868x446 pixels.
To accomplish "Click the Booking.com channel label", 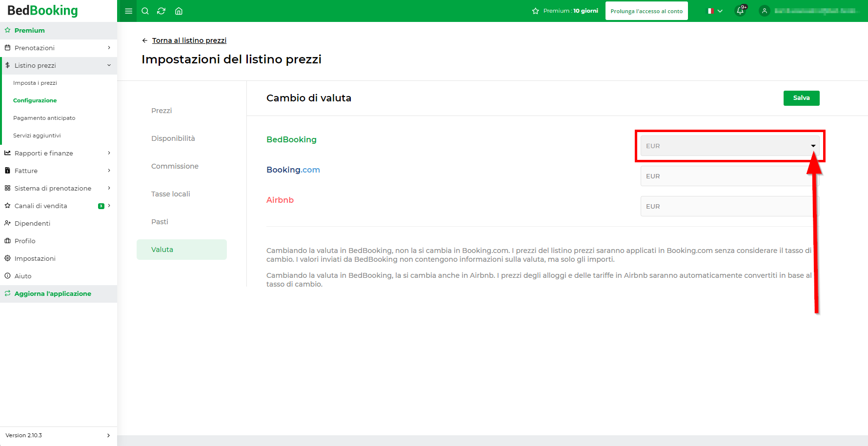I will tap(293, 170).
